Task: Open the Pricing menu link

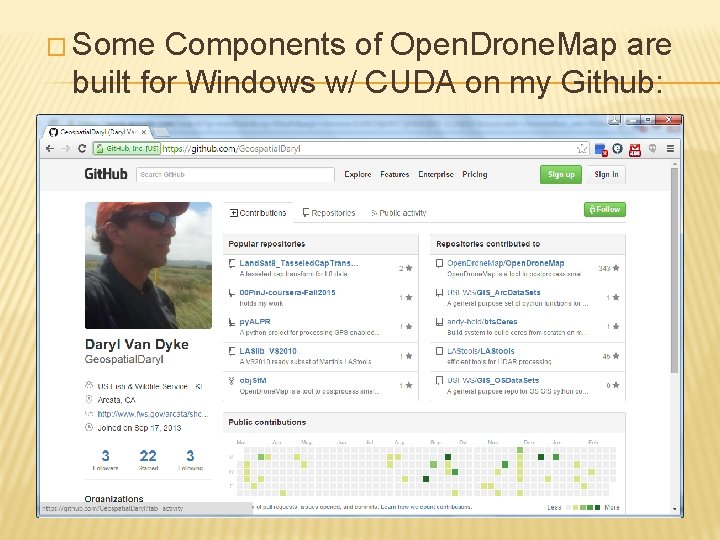Action: (474, 174)
